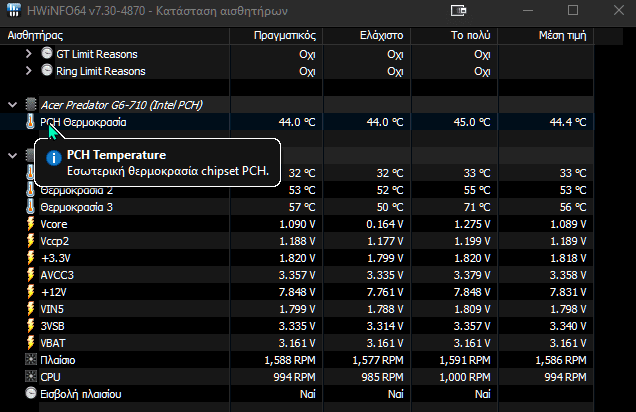Image resolution: width=636 pixels, height=412 pixels.
Task: Click the HWiNFO64 app icon in title bar
Action: pyautogui.click(x=14, y=10)
